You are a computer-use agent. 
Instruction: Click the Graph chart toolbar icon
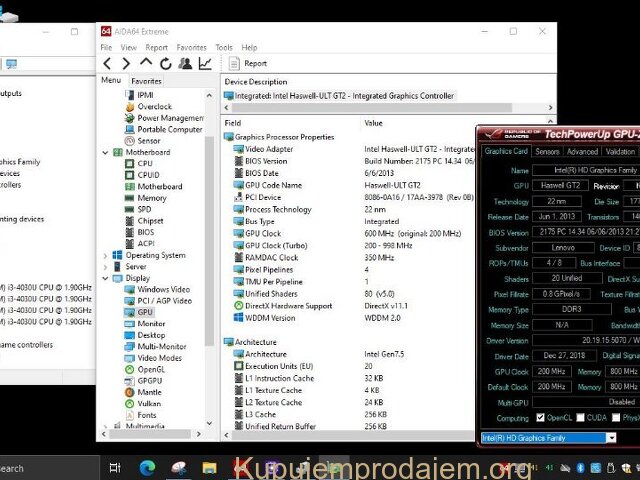(x=205, y=63)
